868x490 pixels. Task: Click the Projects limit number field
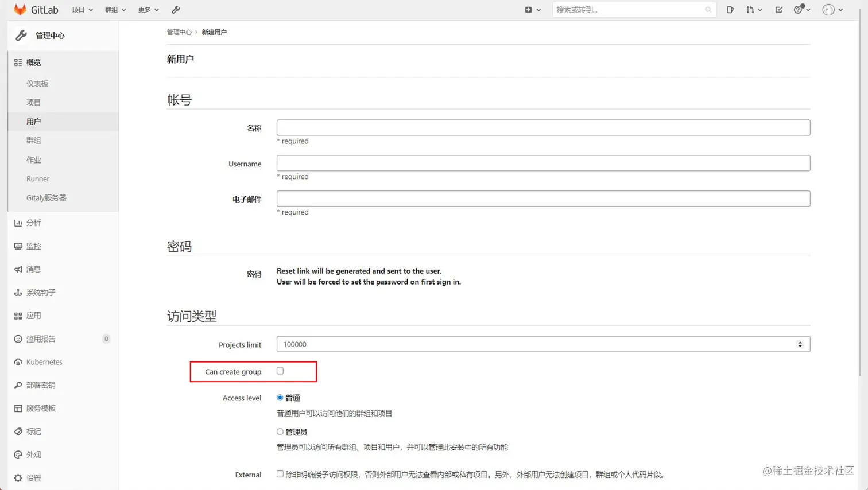click(x=543, y=344)
